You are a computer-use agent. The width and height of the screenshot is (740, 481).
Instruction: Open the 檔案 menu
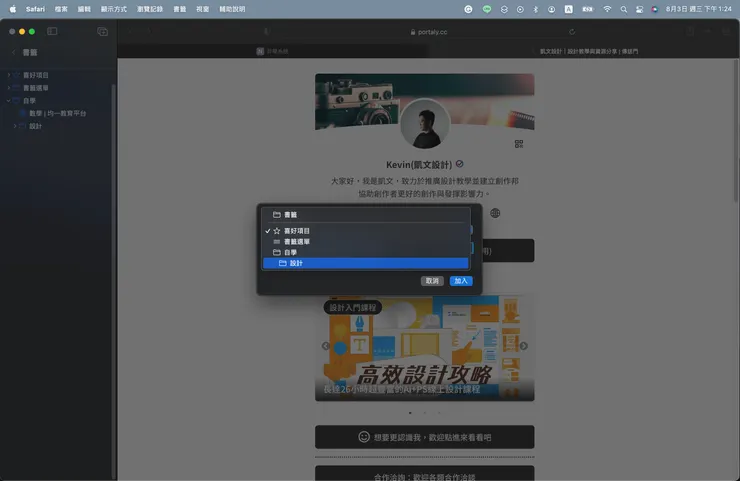[61, 9]
